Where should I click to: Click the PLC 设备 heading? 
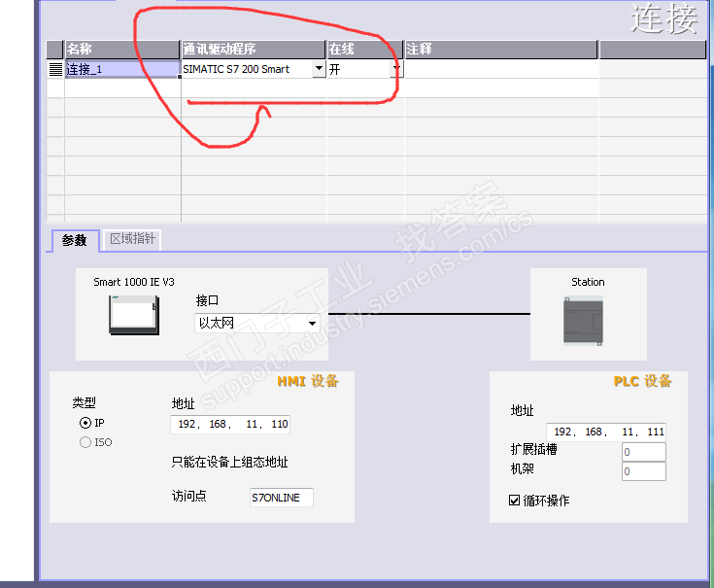click(642, 381)
